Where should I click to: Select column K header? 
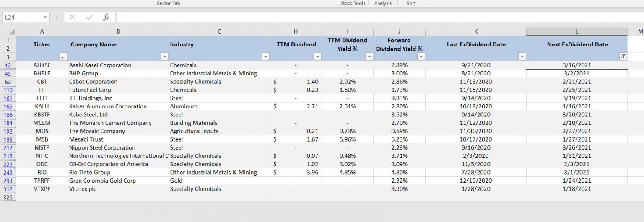pos(476,31)
